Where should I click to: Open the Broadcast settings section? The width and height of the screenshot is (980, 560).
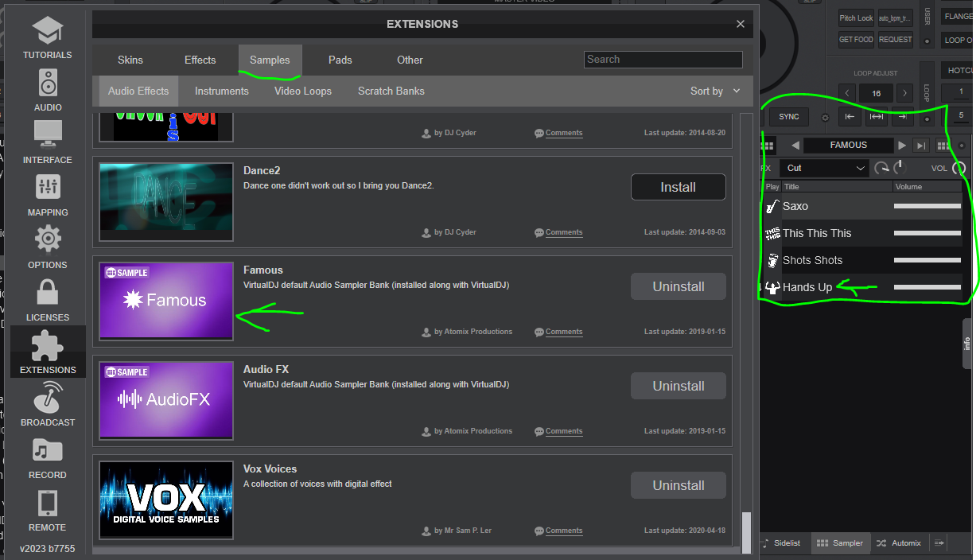48,405
